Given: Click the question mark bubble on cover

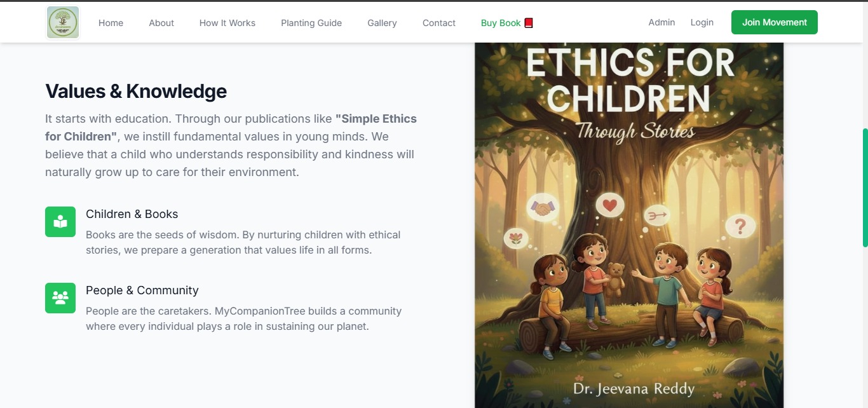Looking at the screenshot, I should coord(740,226).
